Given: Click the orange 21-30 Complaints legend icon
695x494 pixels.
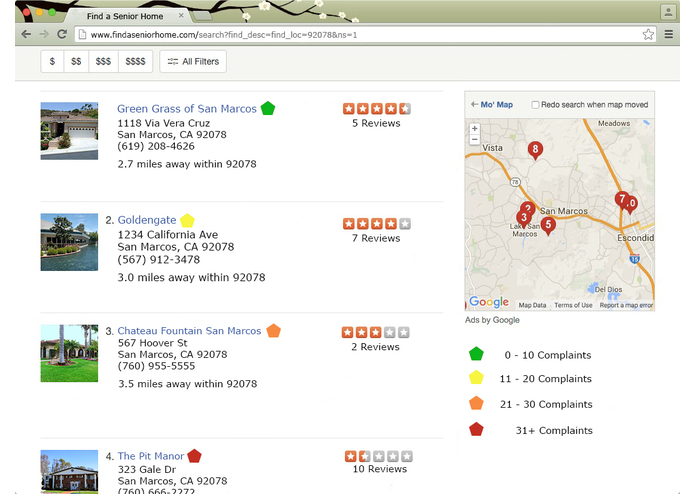Looking at the screenshot, I should point(476,403).
